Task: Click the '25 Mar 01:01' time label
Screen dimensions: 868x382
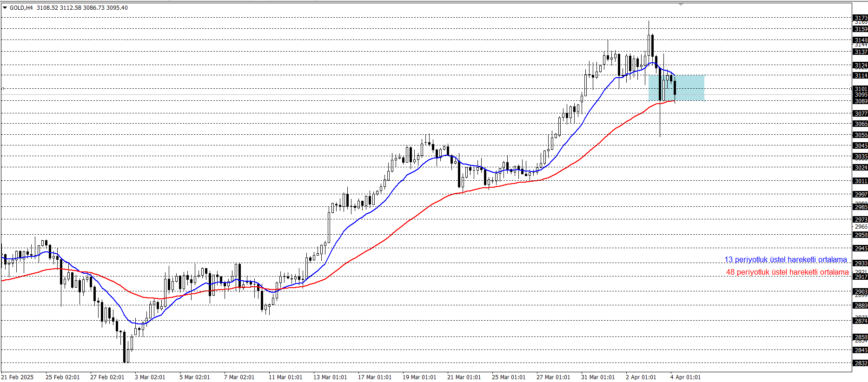Action: (509, 377)
